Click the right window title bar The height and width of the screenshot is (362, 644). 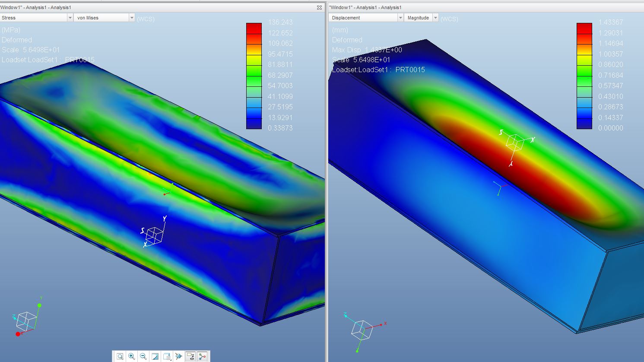[x=486, y=7]
